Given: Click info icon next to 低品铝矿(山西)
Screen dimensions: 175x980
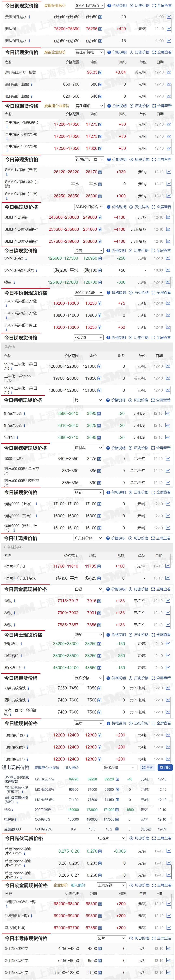Looking at the screenshot, I should (32, 96).
